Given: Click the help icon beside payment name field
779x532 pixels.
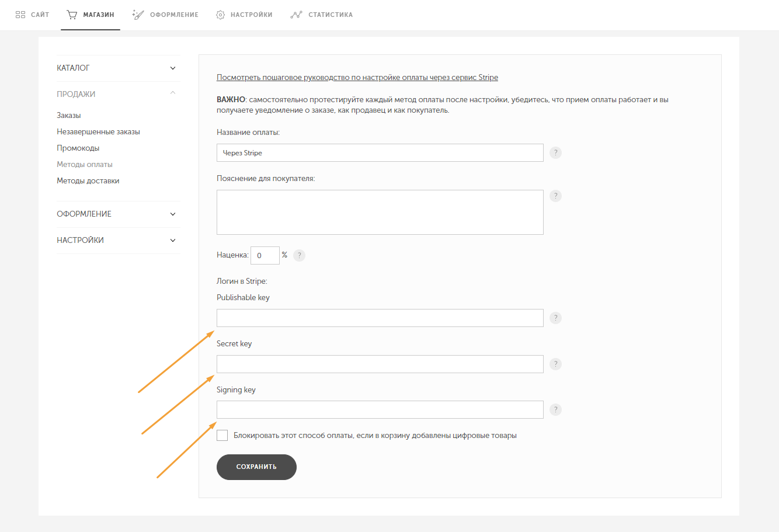Looking at the screenshot, I should point(555,153).
